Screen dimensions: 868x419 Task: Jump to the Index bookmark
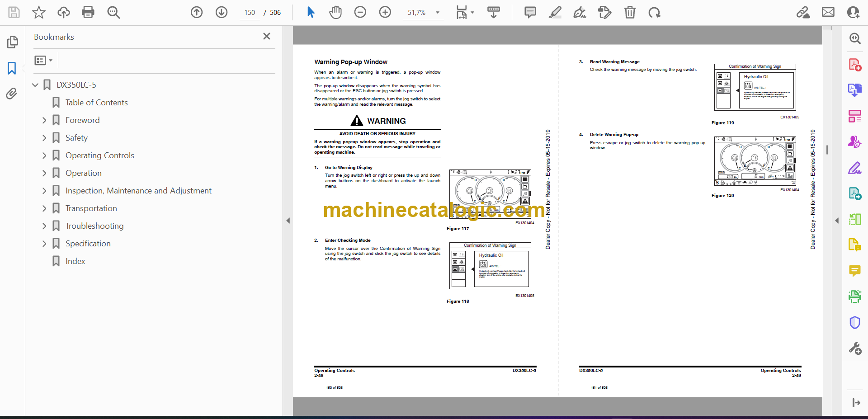[x=75, y=261]
